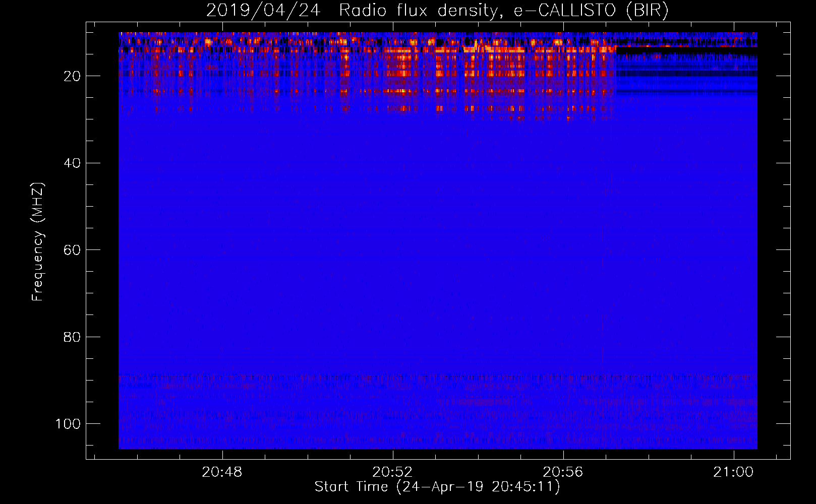Click the 'Frequency (MHZ)' y-axis label
The image size is (816, 504).
(x=38, y=241)
